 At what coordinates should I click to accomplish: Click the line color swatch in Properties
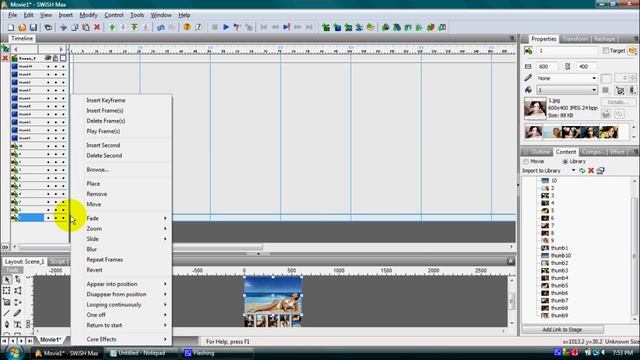(606, 78)
